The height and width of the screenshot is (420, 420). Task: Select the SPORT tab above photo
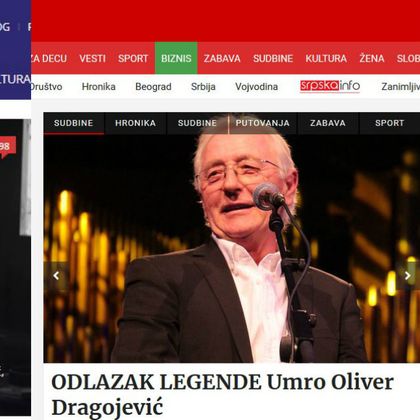click(x=389, y=123)
